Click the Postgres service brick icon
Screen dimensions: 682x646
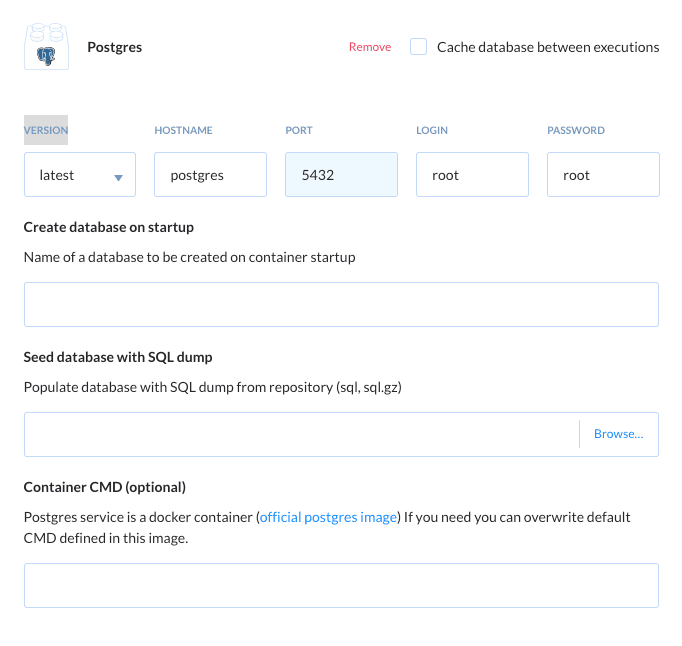click(47, 47)
